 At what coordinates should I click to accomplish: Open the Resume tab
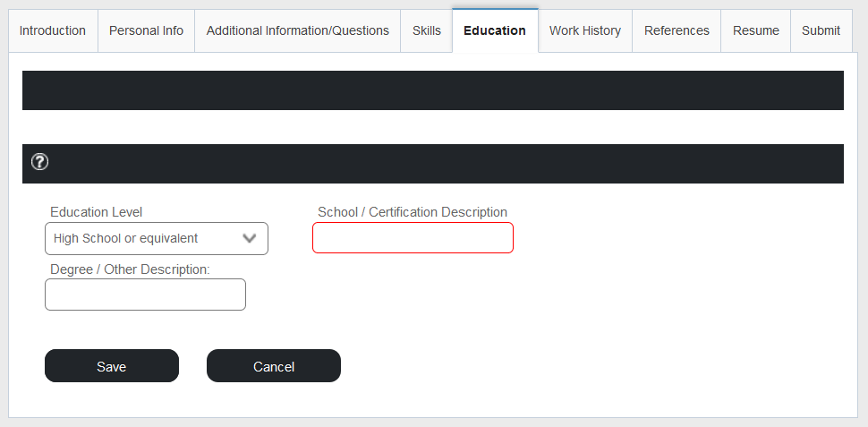coord(755,31)
